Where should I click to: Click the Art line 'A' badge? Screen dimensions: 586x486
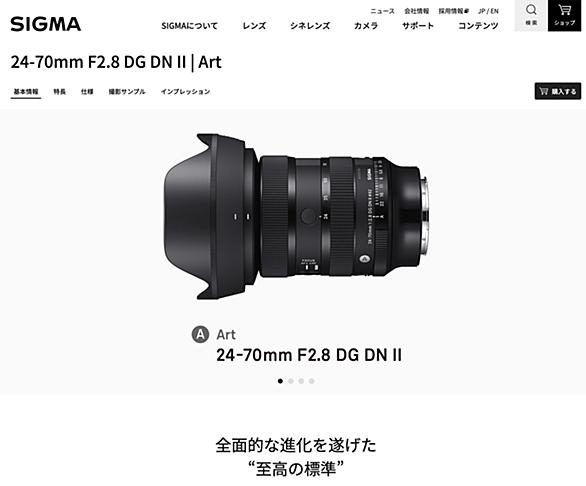(200, 334)
